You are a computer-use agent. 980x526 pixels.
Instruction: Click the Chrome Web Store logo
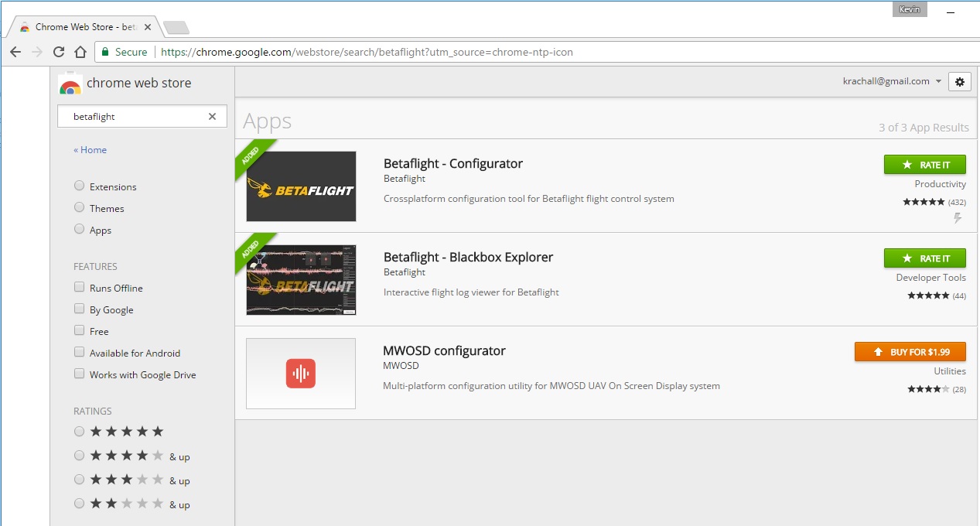click(70, 84)
